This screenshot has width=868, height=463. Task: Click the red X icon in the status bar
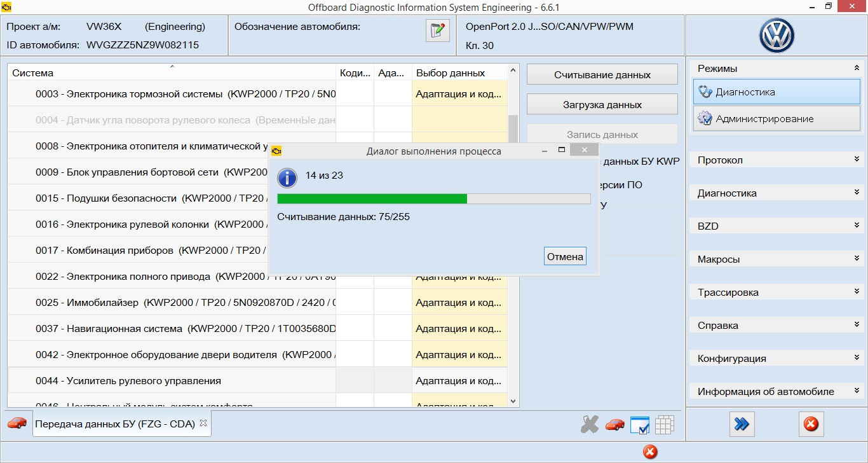pos(649,452)
